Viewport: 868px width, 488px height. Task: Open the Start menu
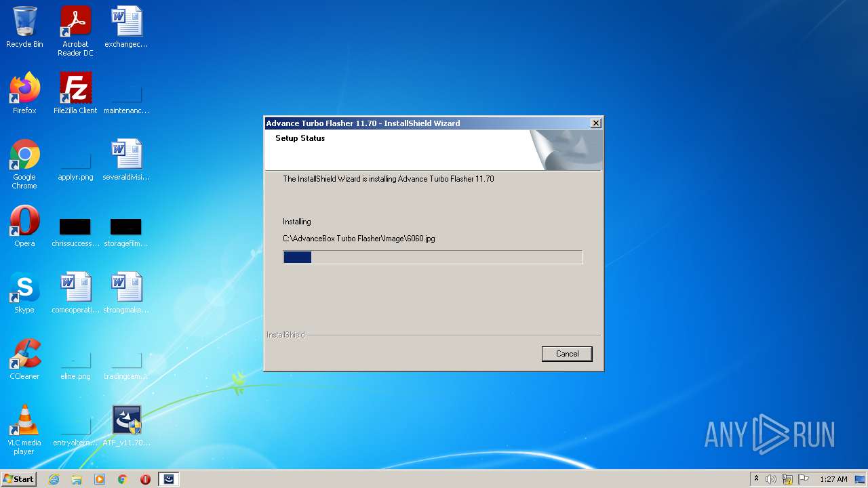pos(18,479)
